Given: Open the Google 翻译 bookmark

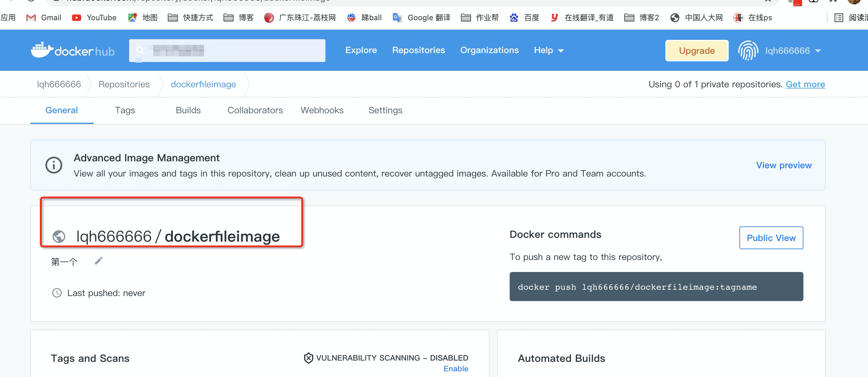Looking at the screenshot, I should pos(422,17).
